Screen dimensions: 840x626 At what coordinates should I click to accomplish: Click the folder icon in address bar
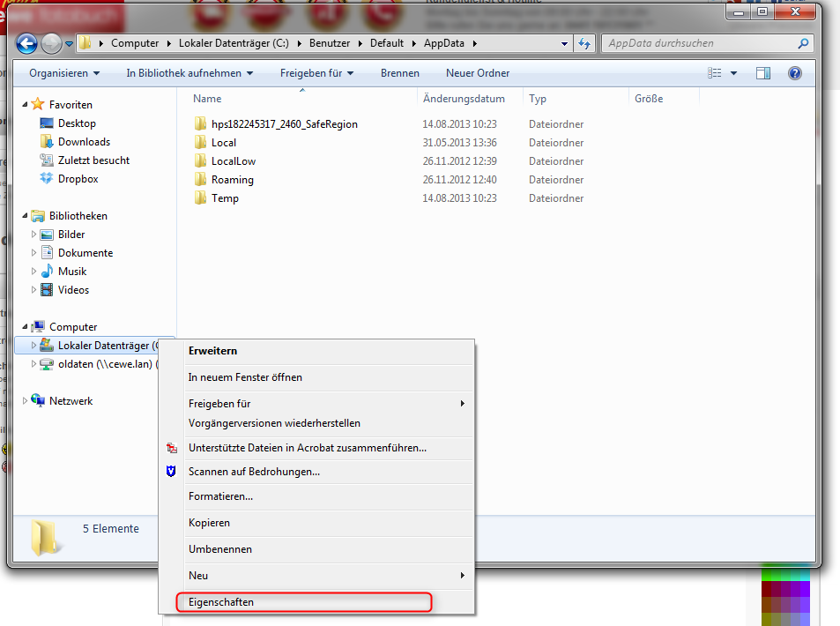[85, 43]
